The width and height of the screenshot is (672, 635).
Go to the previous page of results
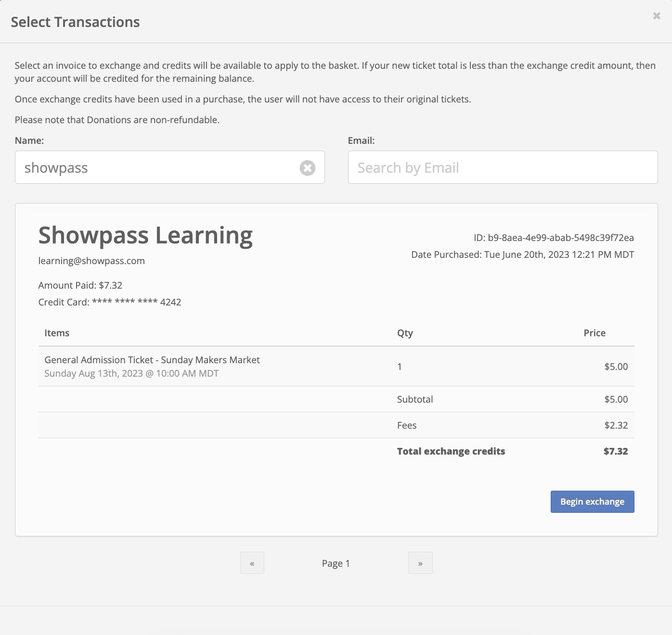click(x=252, y=563)
